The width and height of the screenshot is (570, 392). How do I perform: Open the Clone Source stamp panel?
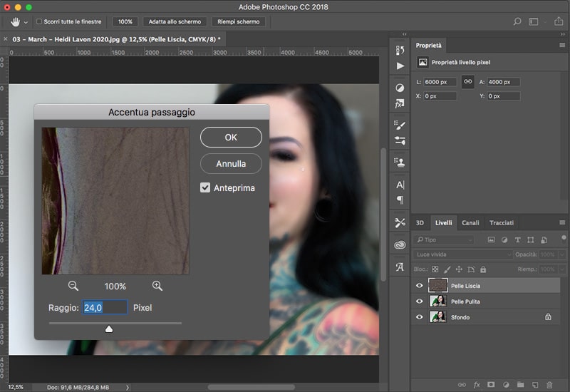400,162
